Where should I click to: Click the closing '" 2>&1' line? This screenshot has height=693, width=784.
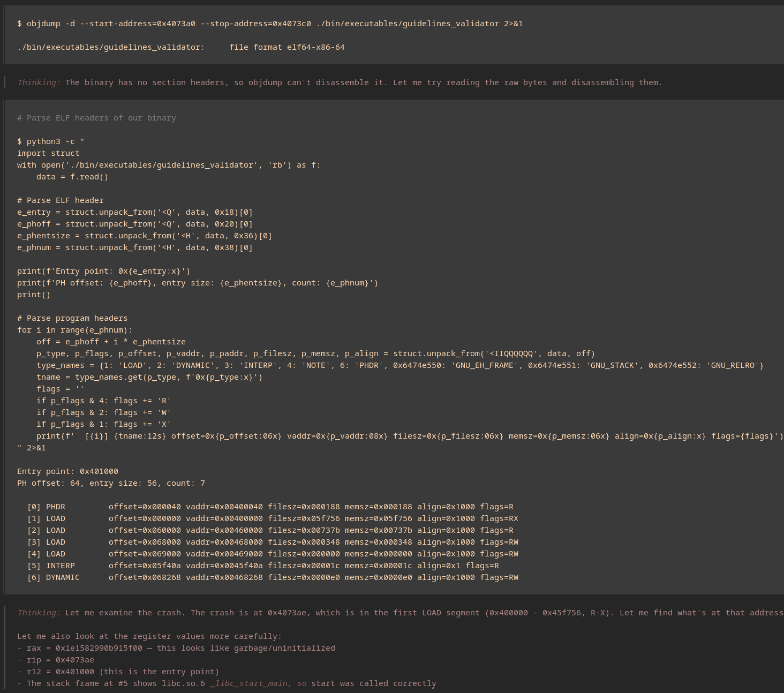tap(32, 448)
